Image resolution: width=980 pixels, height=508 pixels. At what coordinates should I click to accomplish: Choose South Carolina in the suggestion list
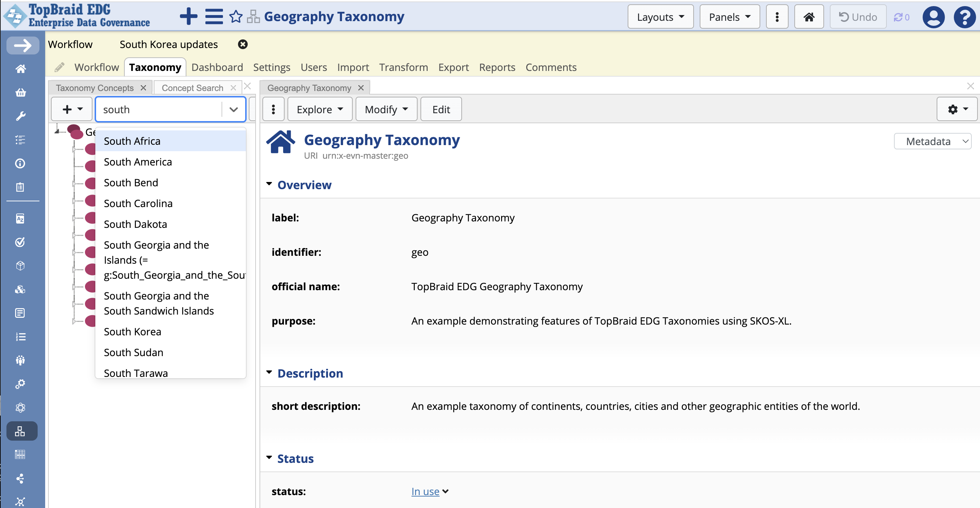coord(170,203)
